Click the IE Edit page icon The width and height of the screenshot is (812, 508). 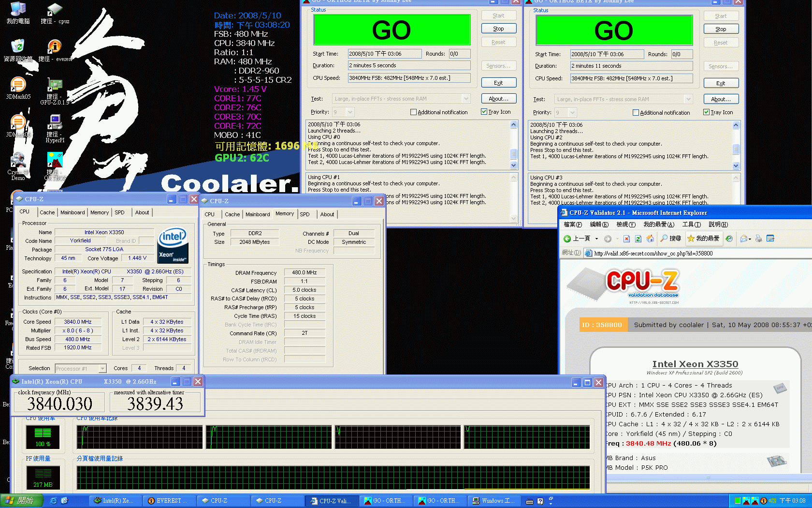770,239
